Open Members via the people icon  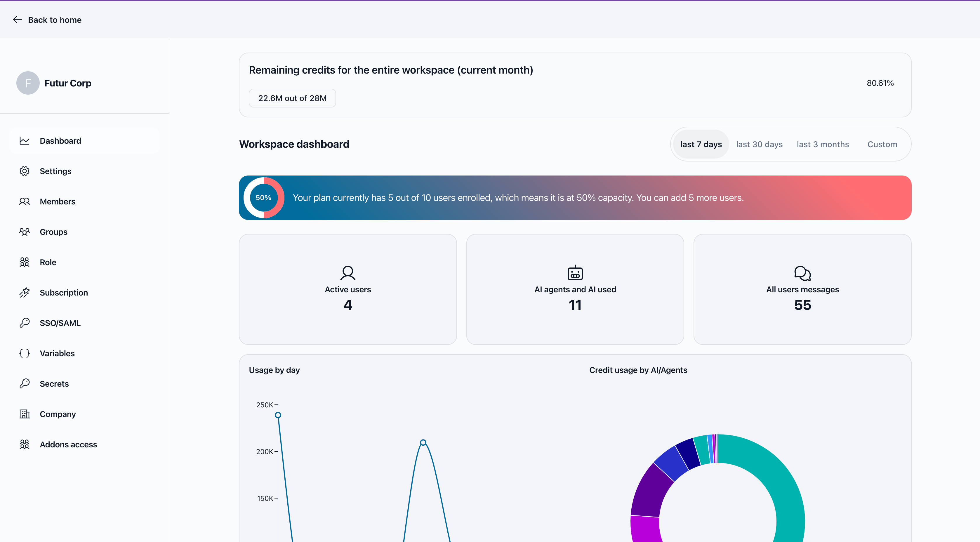pyautogui.click(x=24, y=201)
